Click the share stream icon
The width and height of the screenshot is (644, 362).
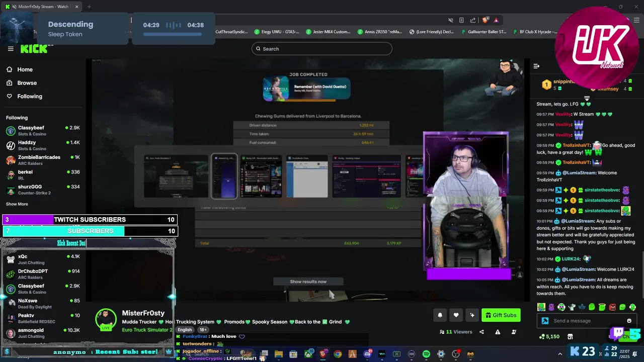481,332
